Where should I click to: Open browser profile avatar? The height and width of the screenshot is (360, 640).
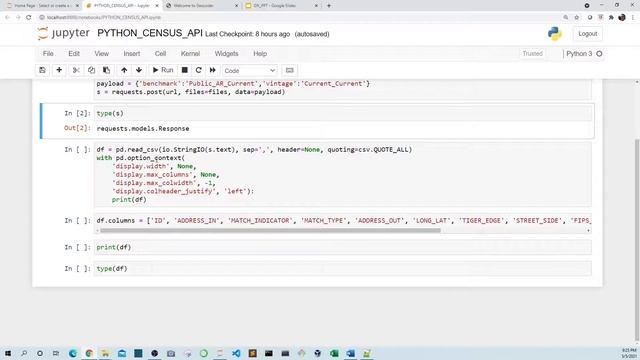pos(622,18)
